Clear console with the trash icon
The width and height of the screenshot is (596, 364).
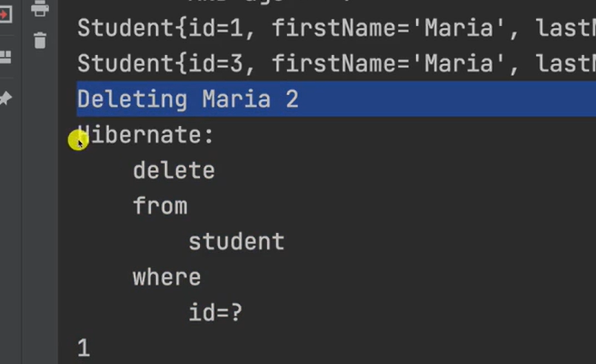[x=40, y=40]
